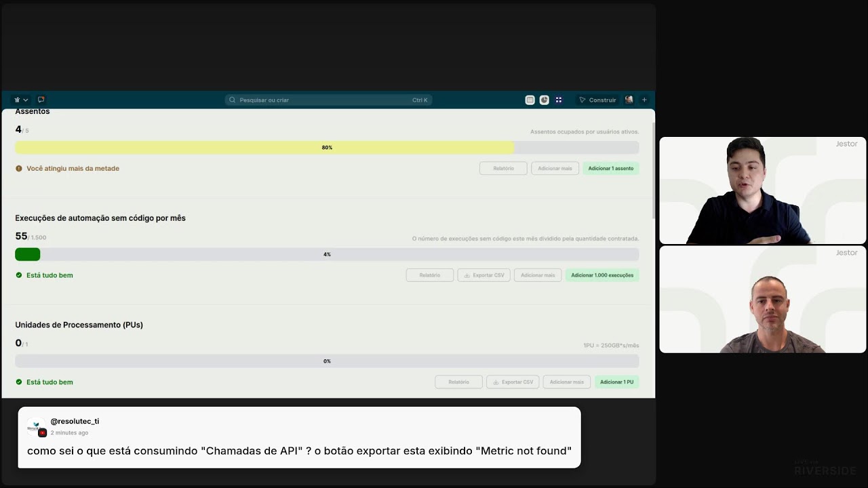
Task: Click the 'Pesquisar ou criar' search field
Action: click(x=328, y=100)
